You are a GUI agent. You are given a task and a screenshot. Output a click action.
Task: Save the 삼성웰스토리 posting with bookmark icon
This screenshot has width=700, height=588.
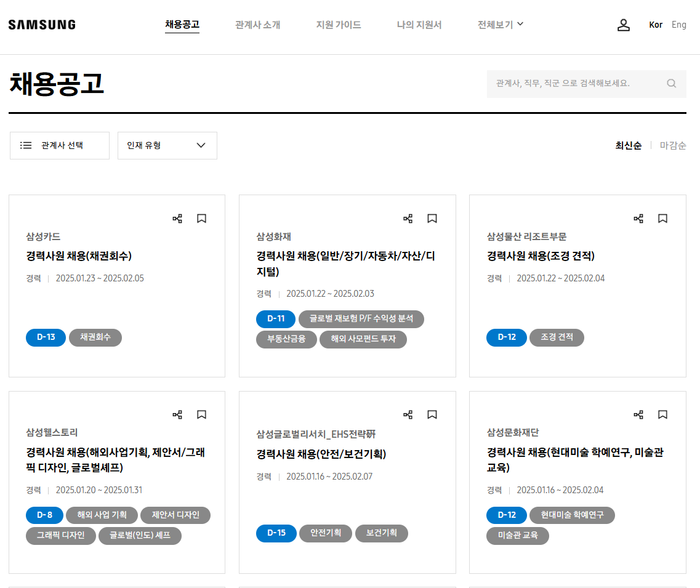pyautogui.click(x=201, y=414)
